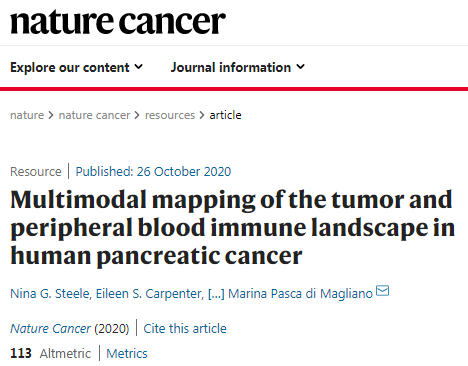The width and height of the screenshot is (468, 366).
Task: Expand hidden authors via [...] link
Action: (216, 294)
